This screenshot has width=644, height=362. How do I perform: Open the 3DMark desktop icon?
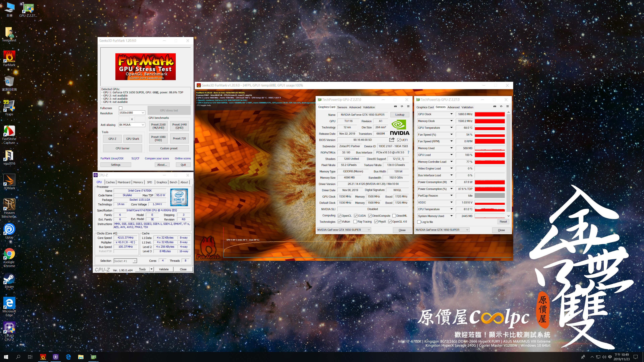point(9,182)
